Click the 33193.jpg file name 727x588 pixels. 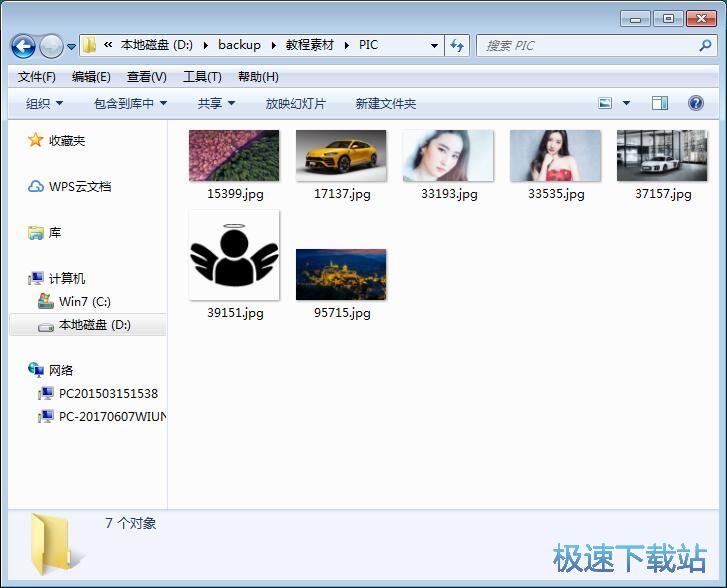(449, 194)
